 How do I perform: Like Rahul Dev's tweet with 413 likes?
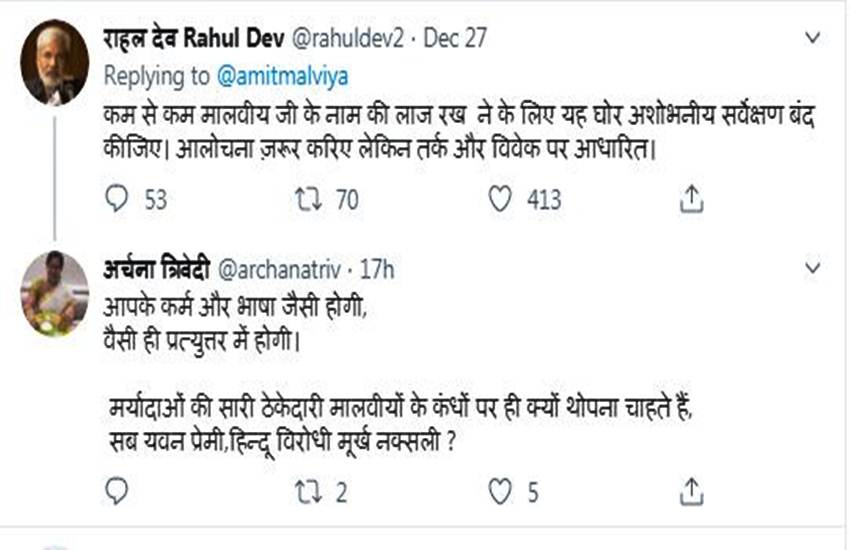tap(500, 200)
